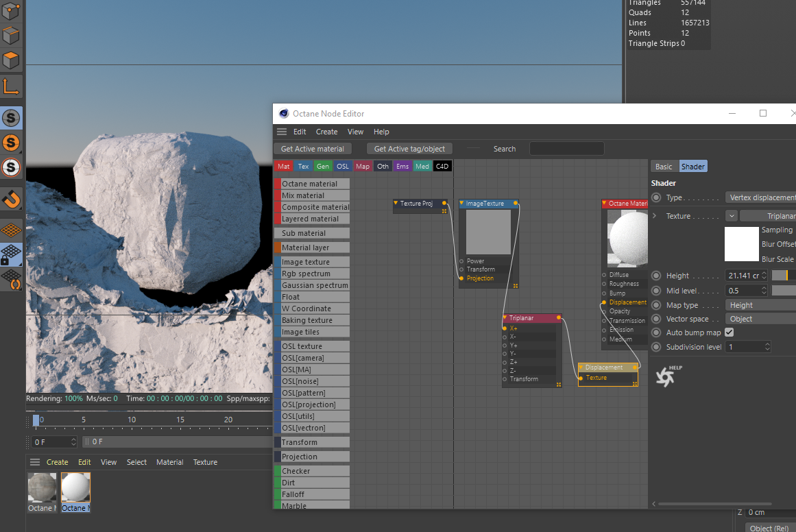Click the Texture Proj node output port
This screenshot has width=796, height=532.
tap(444, 203)
